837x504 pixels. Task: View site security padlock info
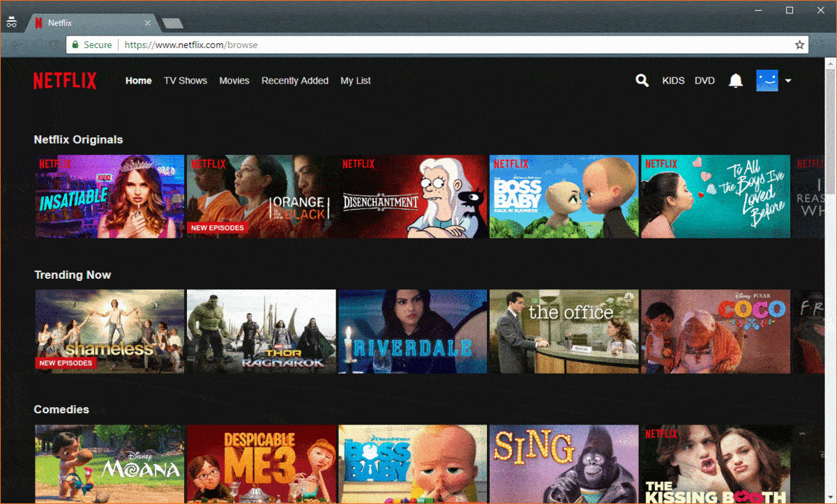click(76, 45)
